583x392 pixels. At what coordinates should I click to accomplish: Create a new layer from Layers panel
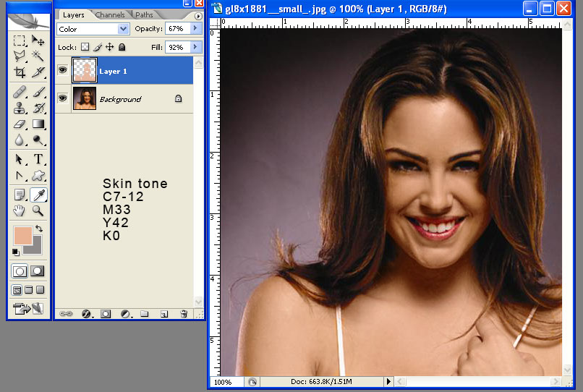click(164, 314)
